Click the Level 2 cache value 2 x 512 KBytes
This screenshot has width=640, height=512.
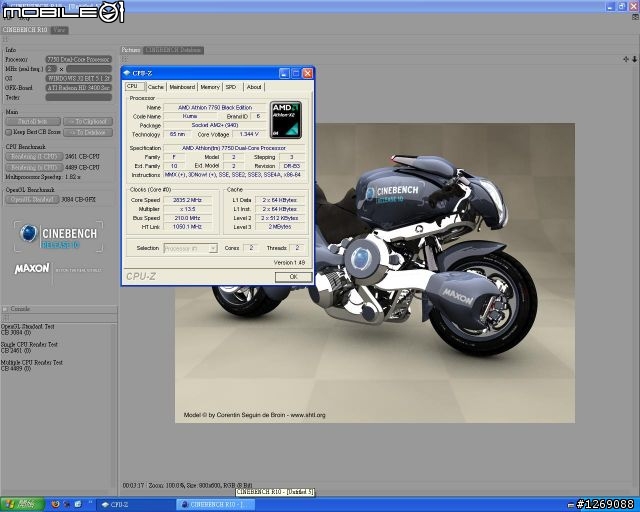(280, 218)
